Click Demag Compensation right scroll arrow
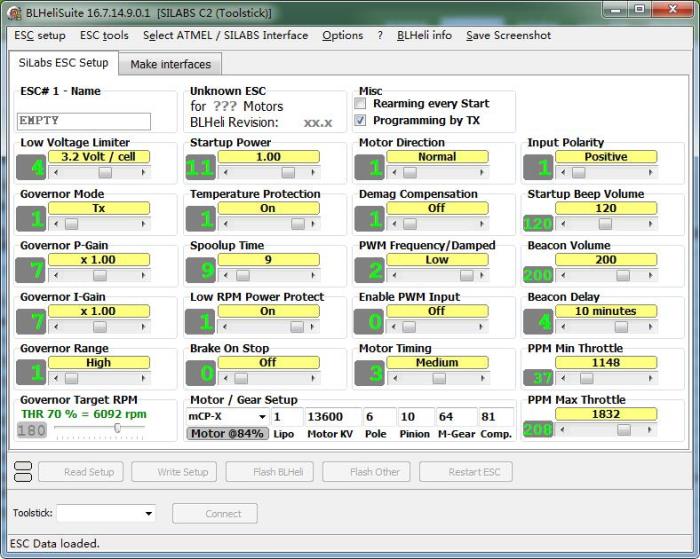 click(x=482, y=224)
